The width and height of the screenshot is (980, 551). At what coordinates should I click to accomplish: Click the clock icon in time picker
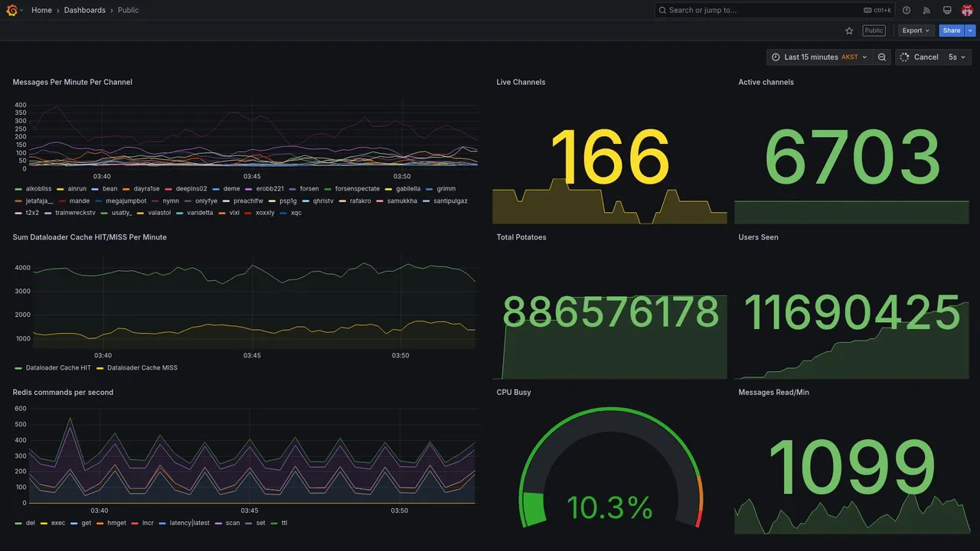pos(776,57)
